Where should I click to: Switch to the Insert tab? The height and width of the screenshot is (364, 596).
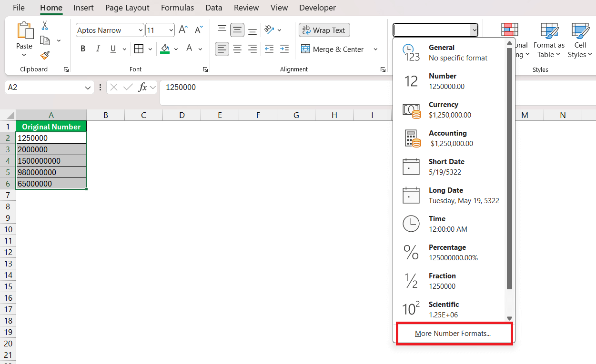83,8
